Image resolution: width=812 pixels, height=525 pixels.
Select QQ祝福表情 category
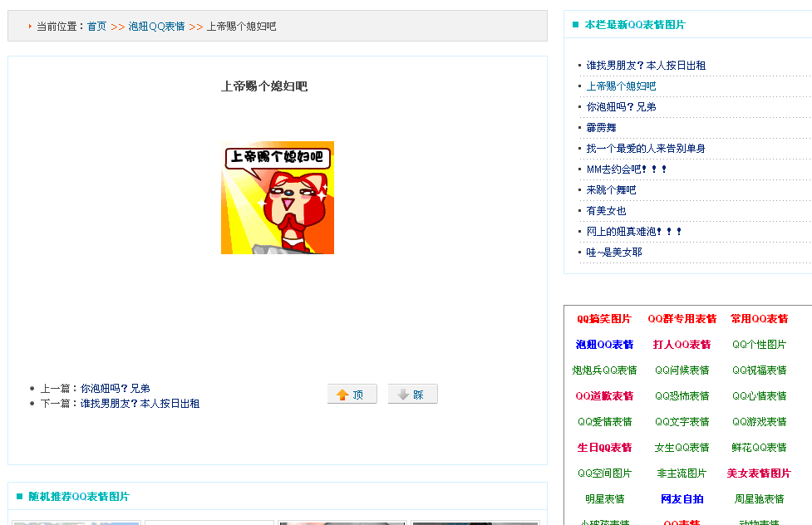coord(759,370)
